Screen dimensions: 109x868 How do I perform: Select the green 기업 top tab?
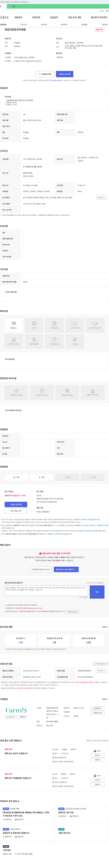coord(14,6)
